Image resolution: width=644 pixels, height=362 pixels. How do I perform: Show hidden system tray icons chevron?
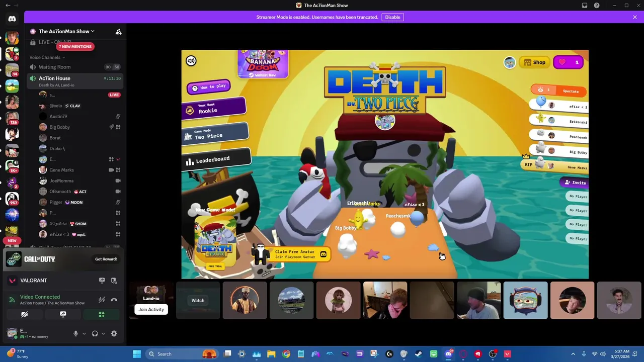[573, 354]
